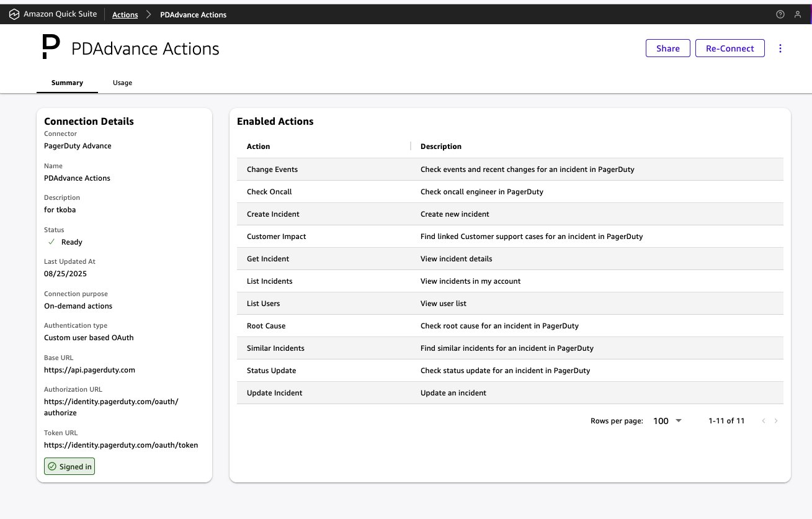Click the Amazon Quick Suite logo icon

pos(14,14)
